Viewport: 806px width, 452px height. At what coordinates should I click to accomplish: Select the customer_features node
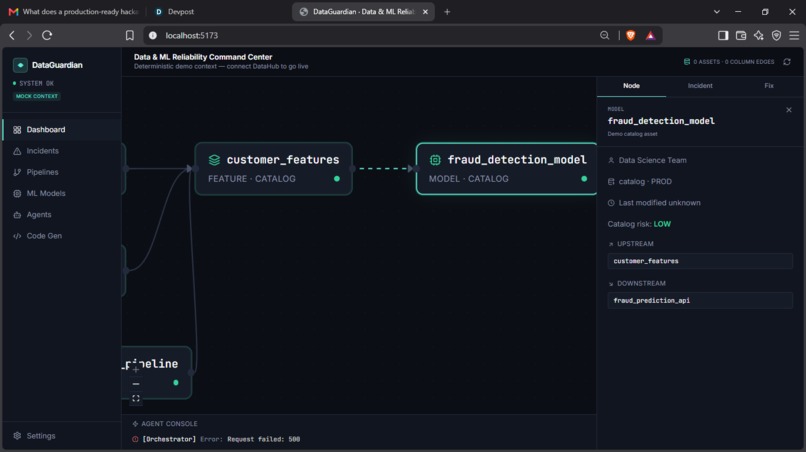tap(273, 169)
